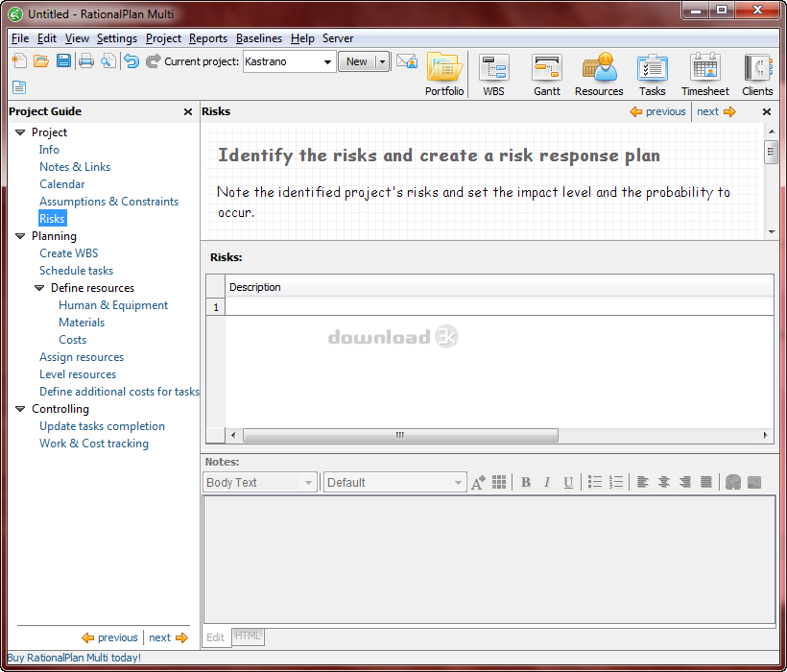This screenshot has width=787, height=672.
Task: Click the down arrow of the description scrollbar
Action: point(772,232)
